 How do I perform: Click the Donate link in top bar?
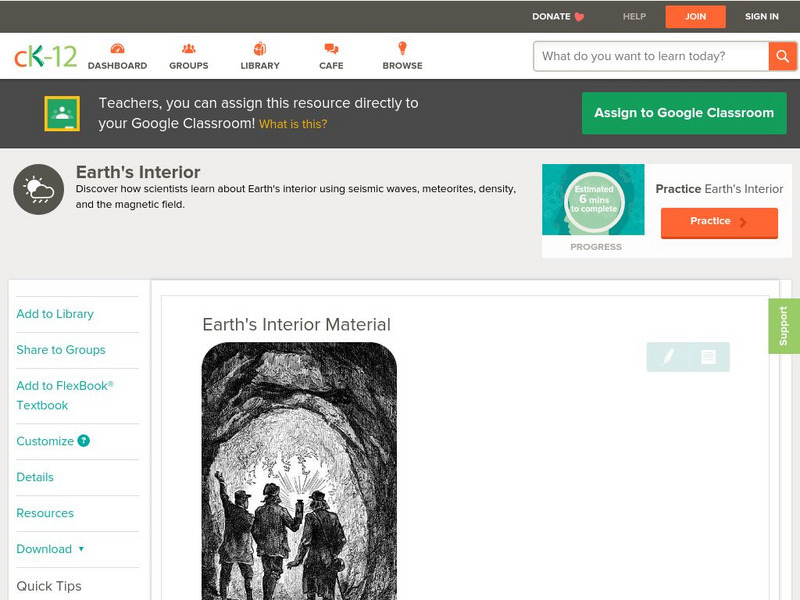coord(558,16)
